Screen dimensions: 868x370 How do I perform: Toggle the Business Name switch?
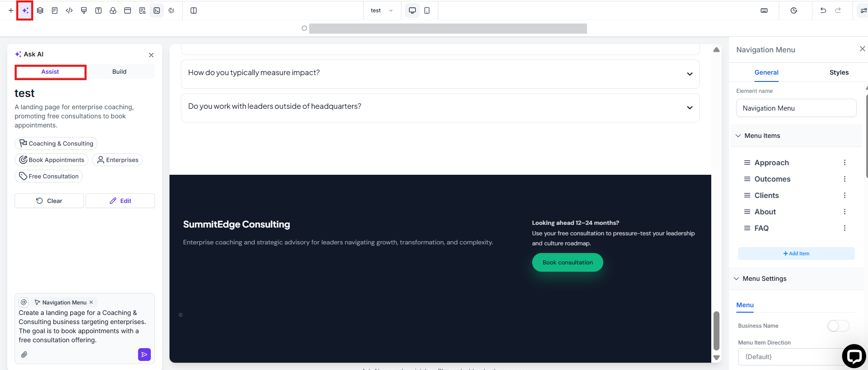point(838,326)
